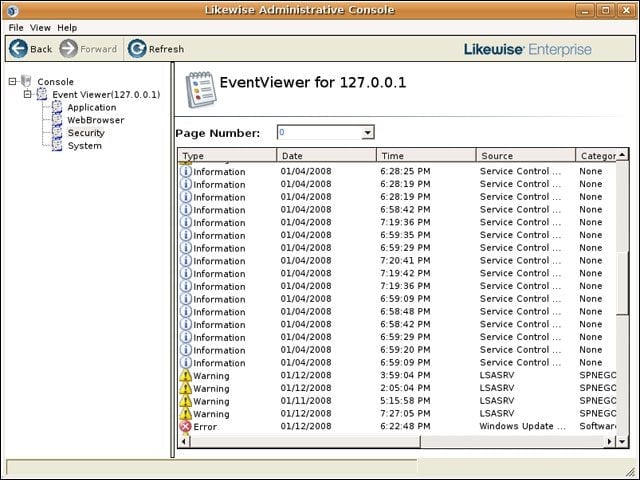The width and height of the screenshot is (640, 480).
Task: Click the scroll left arrow of event list
Action: pos(184,441)
